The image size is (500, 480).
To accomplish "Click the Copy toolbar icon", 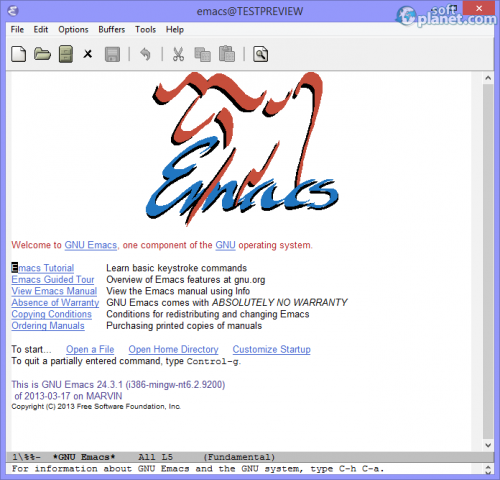I will [x=202, y=54].
